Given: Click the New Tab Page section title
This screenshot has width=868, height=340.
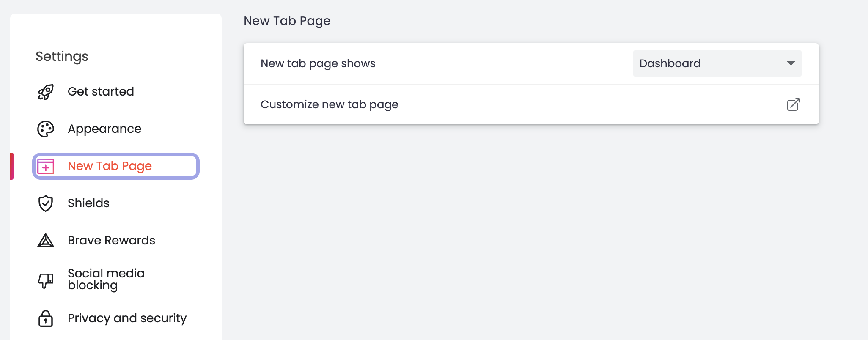Looking at the screenshot, I should pyautogui.click(x=287, y=21).
